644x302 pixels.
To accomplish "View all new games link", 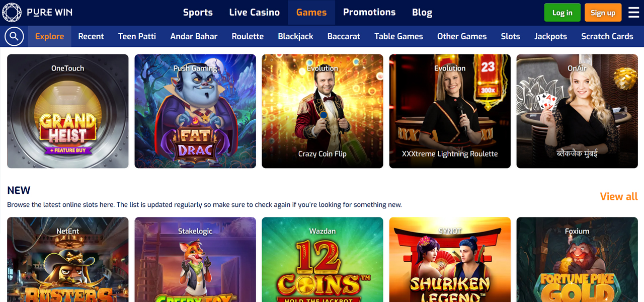I will pos(619,196).
